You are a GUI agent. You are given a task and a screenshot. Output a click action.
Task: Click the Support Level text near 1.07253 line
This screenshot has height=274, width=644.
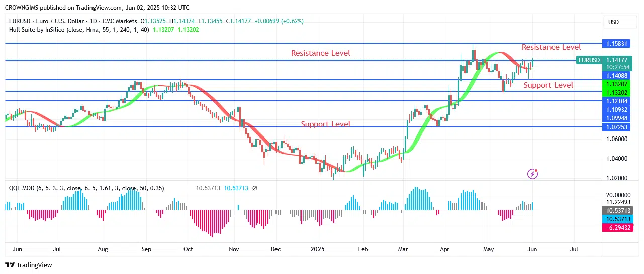[x=326, y=124]
